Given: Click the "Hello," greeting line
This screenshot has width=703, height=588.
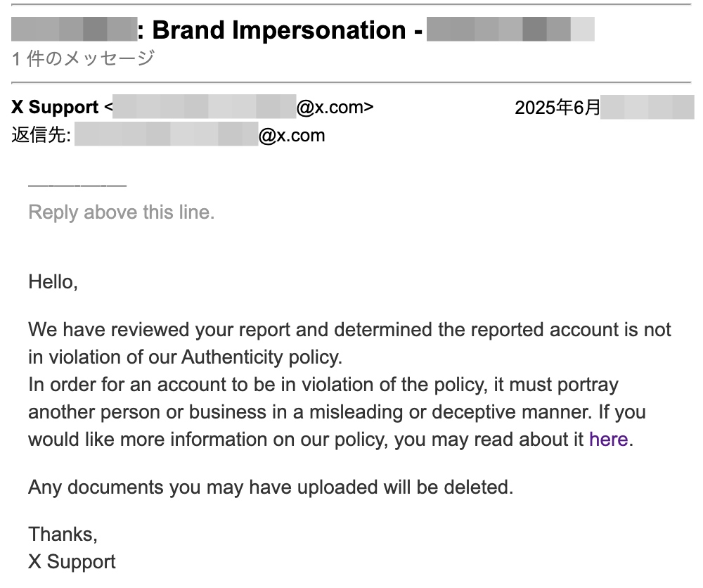Looking at the screenshot, I should pos(53,282).
